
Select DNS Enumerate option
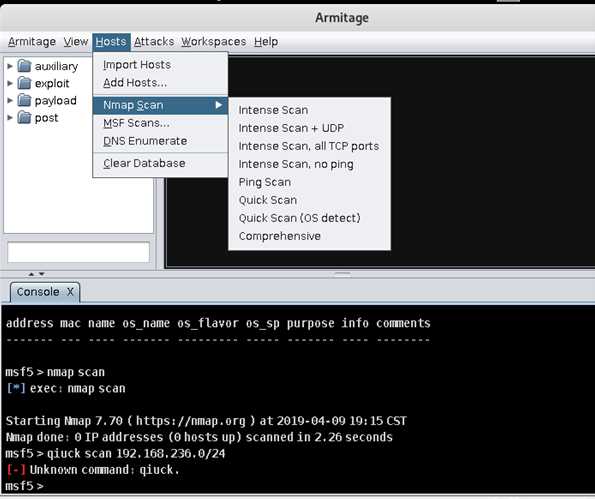160,141
